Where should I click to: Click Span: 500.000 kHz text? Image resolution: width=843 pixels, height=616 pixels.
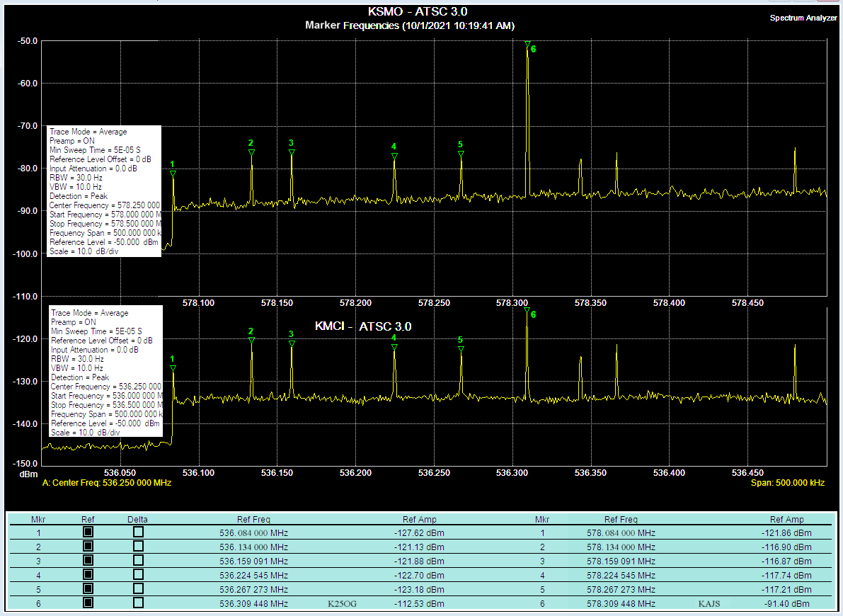(x=788, y=483)
